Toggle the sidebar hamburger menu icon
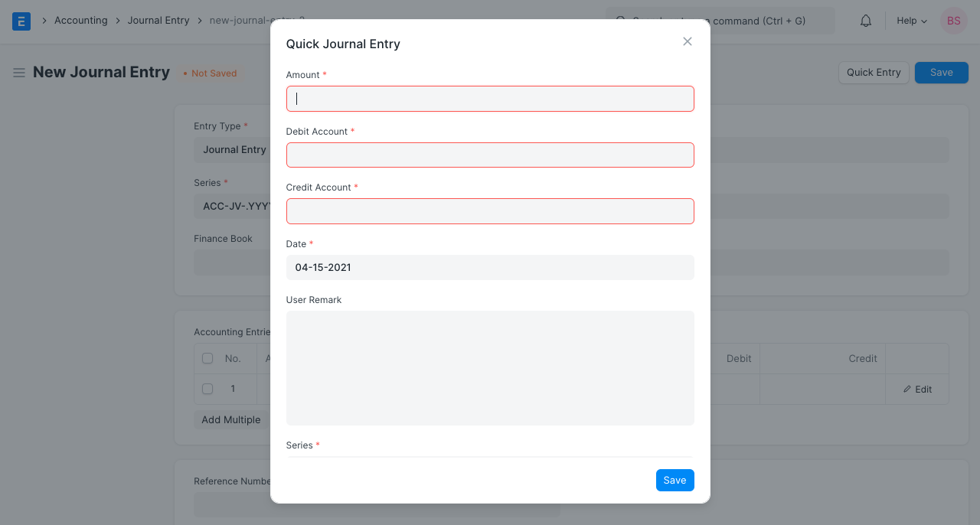The image size is (980, 525). tap(19, 73)
